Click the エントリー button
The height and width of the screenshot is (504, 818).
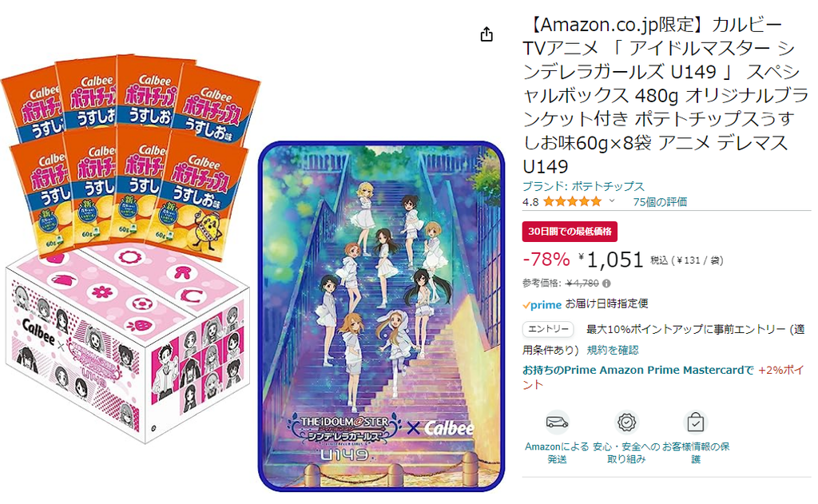pos(548,329)
